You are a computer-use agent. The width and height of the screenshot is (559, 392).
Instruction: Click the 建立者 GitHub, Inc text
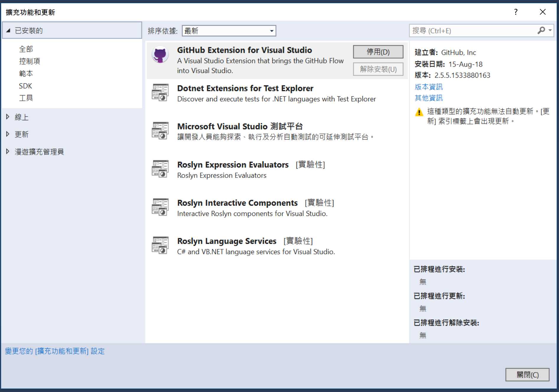coord(445,52)
